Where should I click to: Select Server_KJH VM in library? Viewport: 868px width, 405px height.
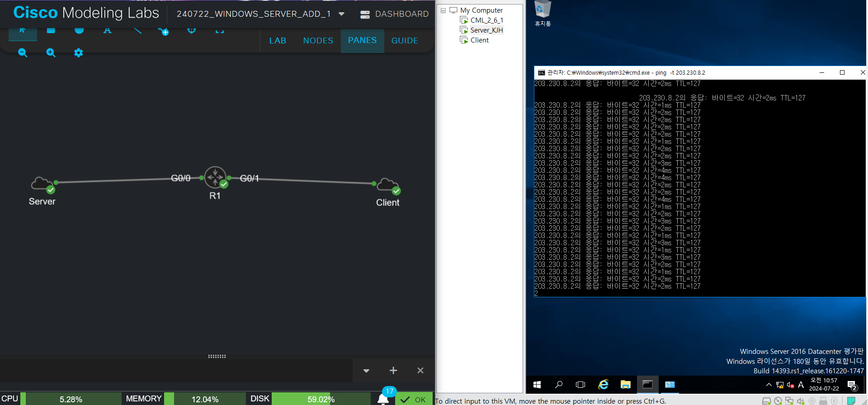click(486, 30)
